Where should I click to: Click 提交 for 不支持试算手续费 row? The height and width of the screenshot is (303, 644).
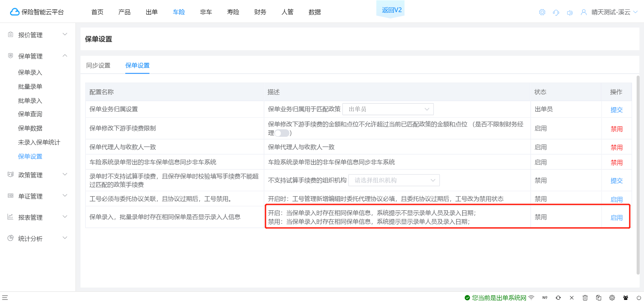coord(616,181)
